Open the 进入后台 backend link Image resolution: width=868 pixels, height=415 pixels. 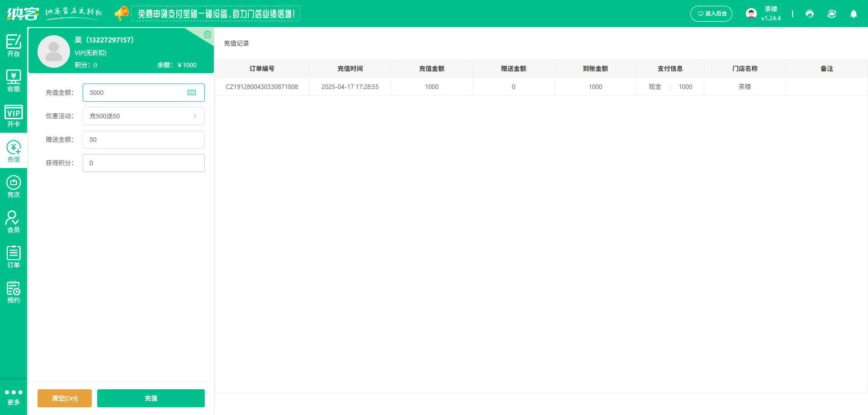[x=711, y=14]
